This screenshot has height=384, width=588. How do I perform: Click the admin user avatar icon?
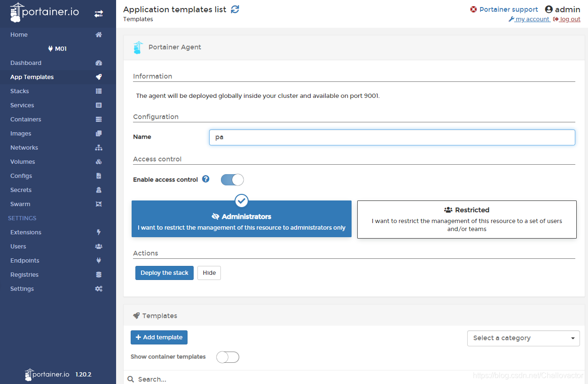(x=549, y=9)
